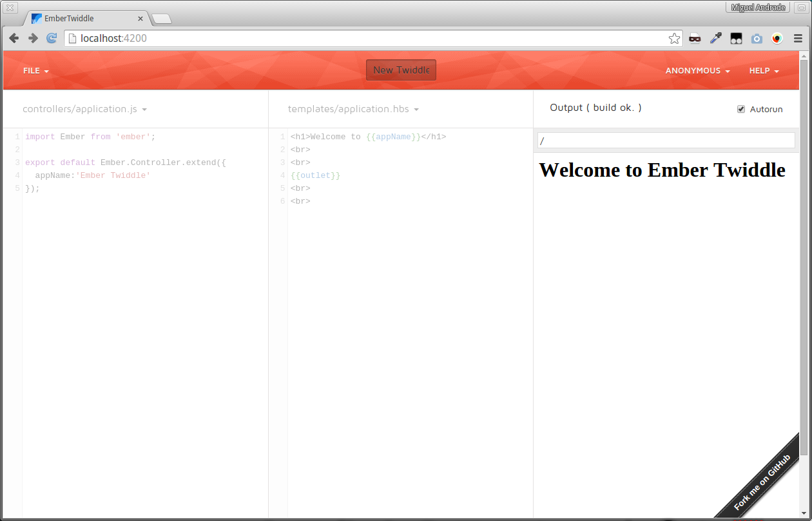Click the appName:'Ember Twiddle' code line
Screen dimensions: 812x521
click(x=93, y=175)
